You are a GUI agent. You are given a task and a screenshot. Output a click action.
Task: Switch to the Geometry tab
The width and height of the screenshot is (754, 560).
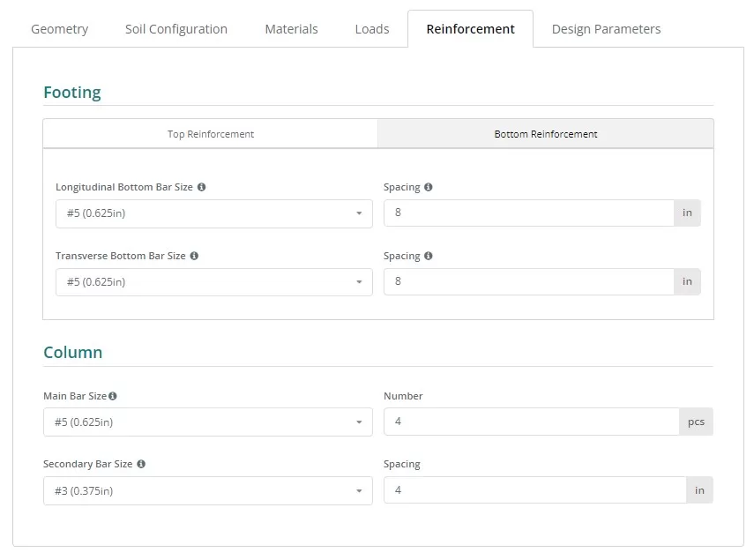(x=60, y=29)
